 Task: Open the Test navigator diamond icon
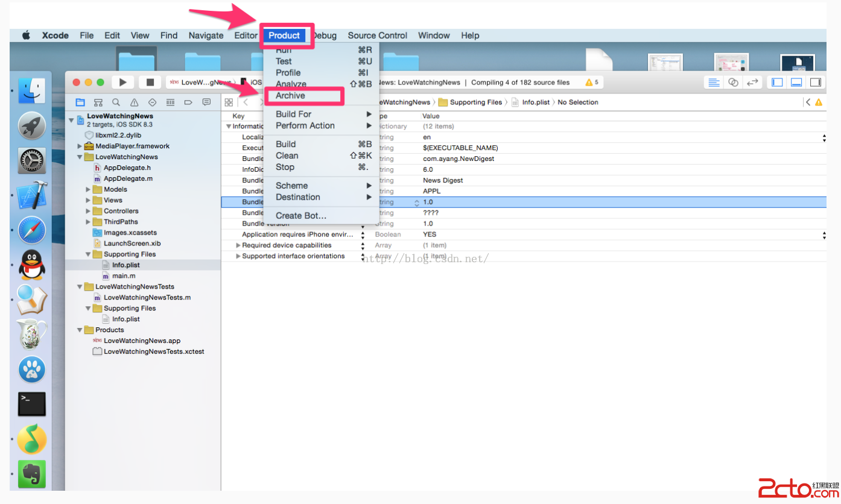152,102
